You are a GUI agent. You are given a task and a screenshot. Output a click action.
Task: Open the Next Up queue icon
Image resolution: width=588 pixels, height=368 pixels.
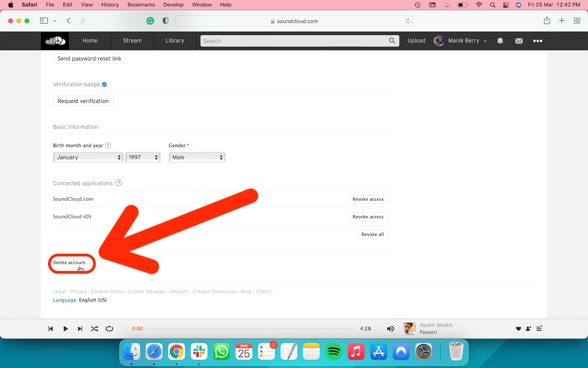pyautogui.click(x=539, y=329)
